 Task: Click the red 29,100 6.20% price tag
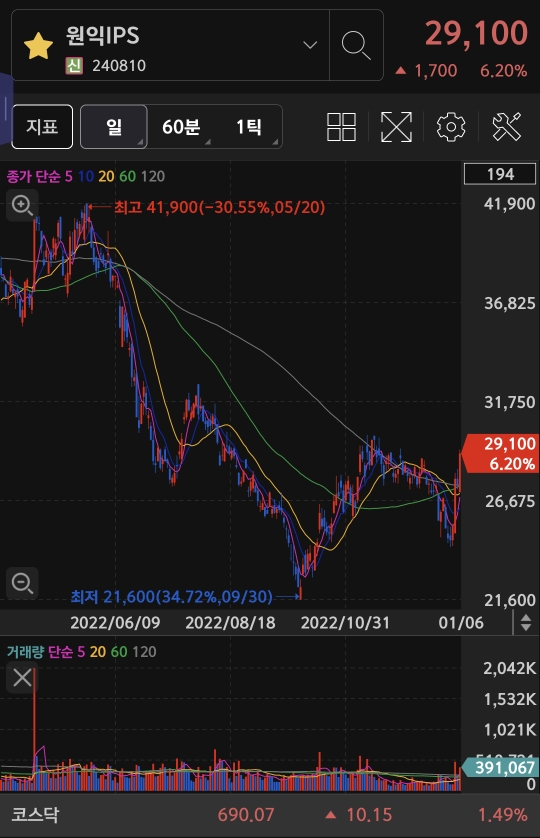pyautogui.click(x=502, y=453)
